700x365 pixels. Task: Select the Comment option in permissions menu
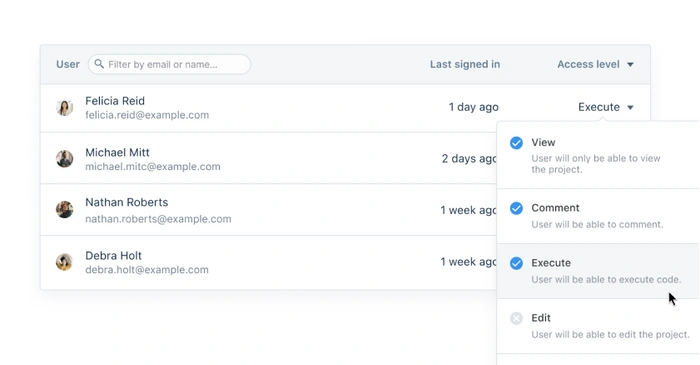point(598,216)
